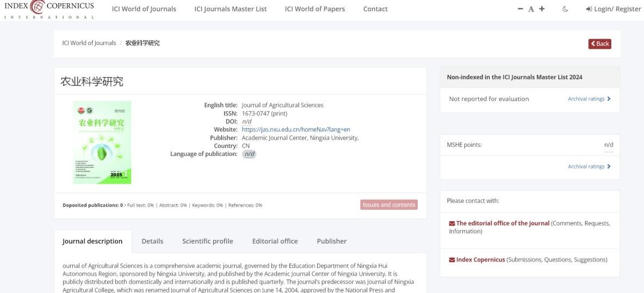644x293 pixels.
Task: Click ICI World of Journals breadcrumb
Action: pos(89,43)
